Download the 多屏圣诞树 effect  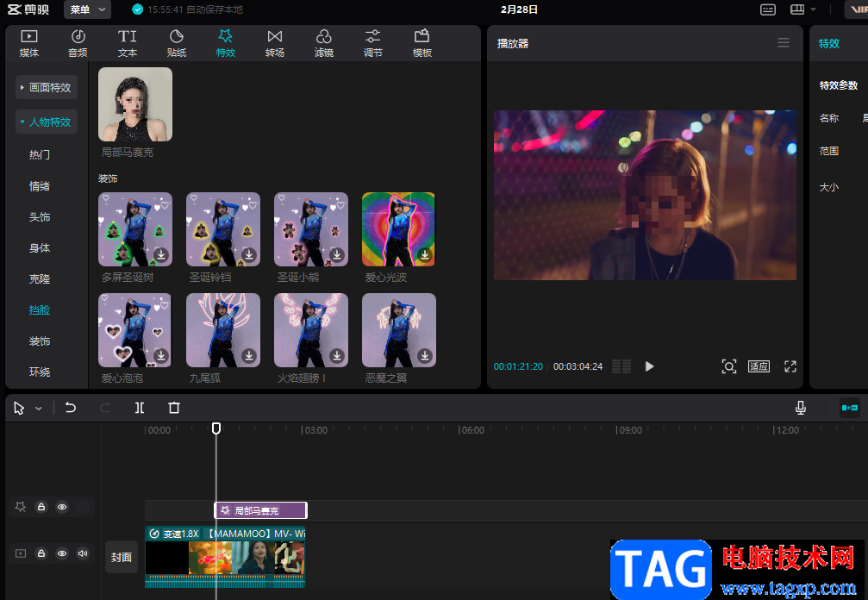click(x=161, y=254)
